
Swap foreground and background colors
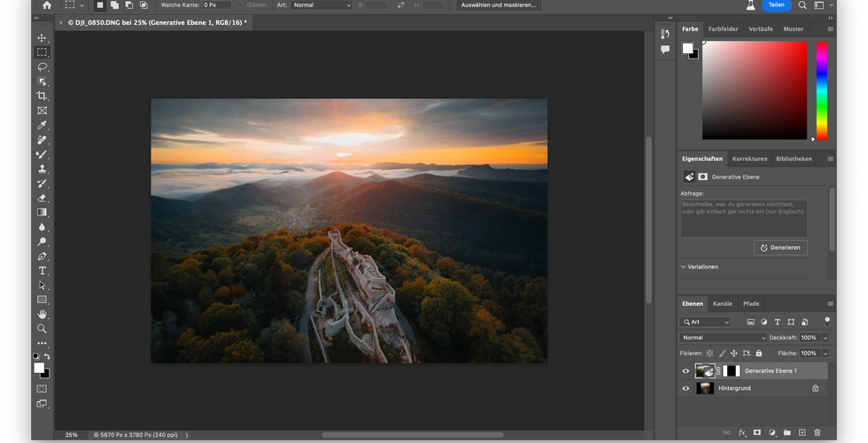click(x=47, y=356)
